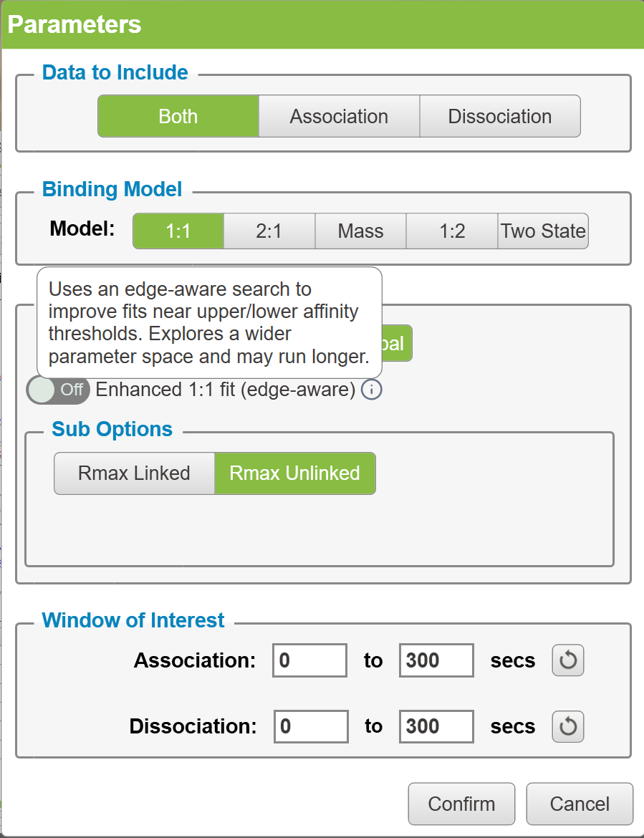Edit the Association start time field
The width and height of the screenshot is (644, 838).
coord(310,660)
